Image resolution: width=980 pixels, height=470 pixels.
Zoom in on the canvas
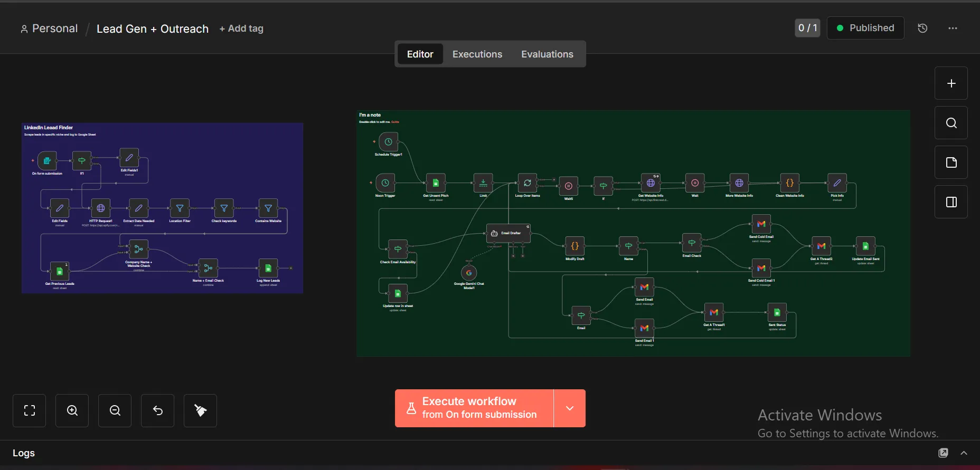pyautogui.click(x=72, y=410)
